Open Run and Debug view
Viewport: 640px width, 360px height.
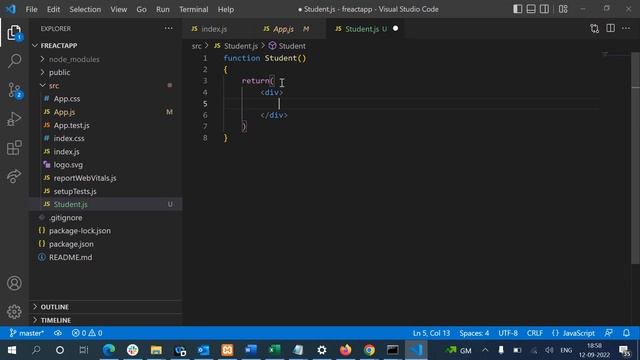tap(14, 119)
